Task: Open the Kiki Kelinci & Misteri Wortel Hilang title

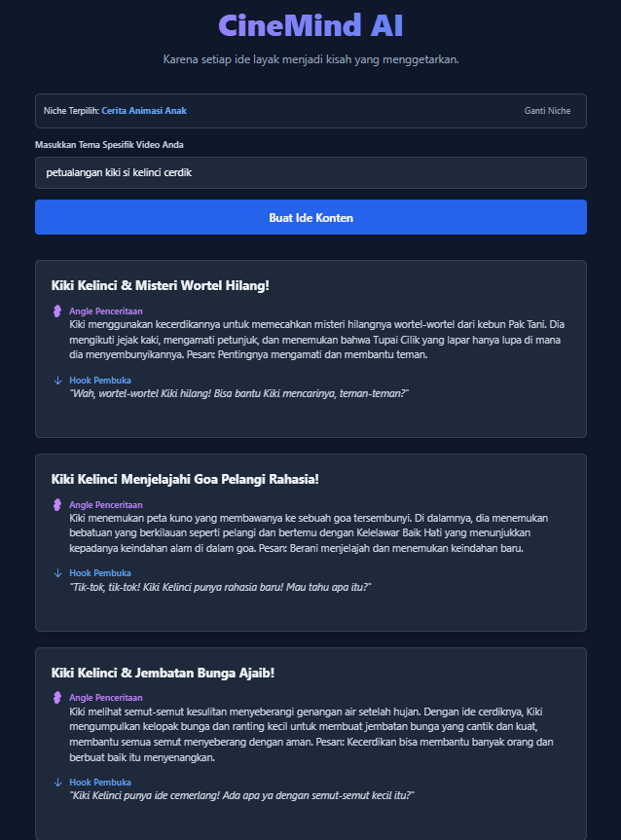Action: coord(160,285)
